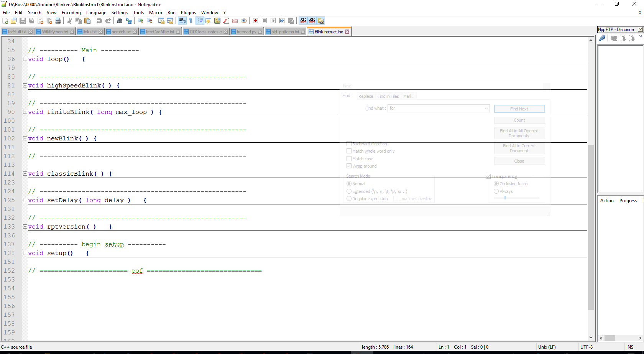The image size is (644, 354).
Task: Open the Plugins menu
Action: click(188, 13)
